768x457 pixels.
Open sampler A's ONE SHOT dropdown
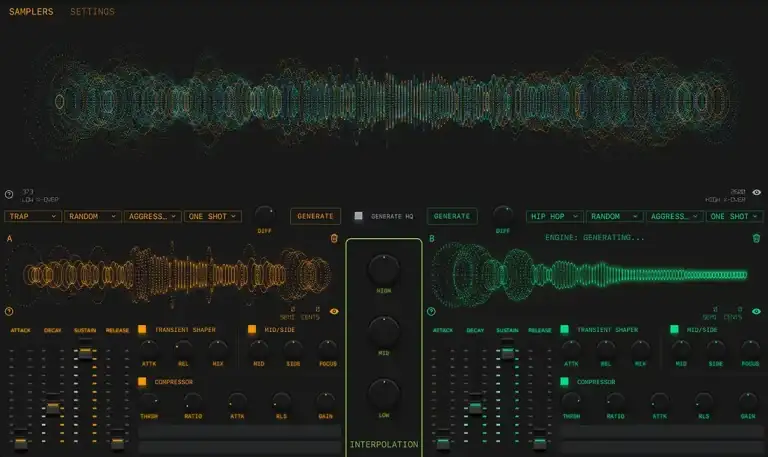[x=213, y=216]
